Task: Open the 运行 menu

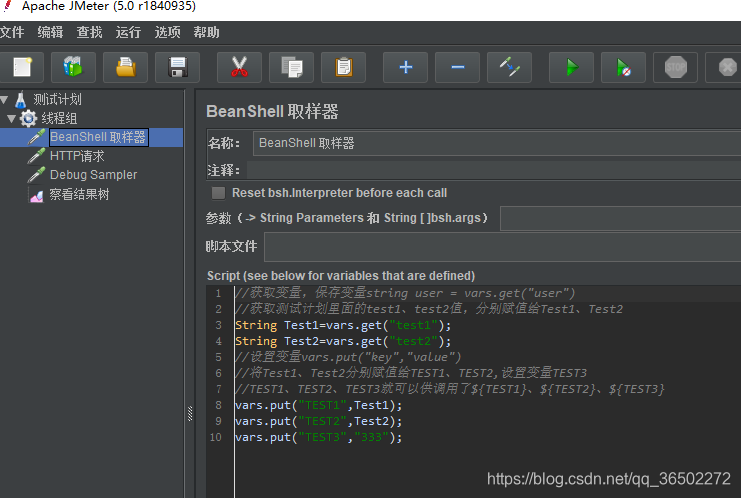Action: pos(128,32)
